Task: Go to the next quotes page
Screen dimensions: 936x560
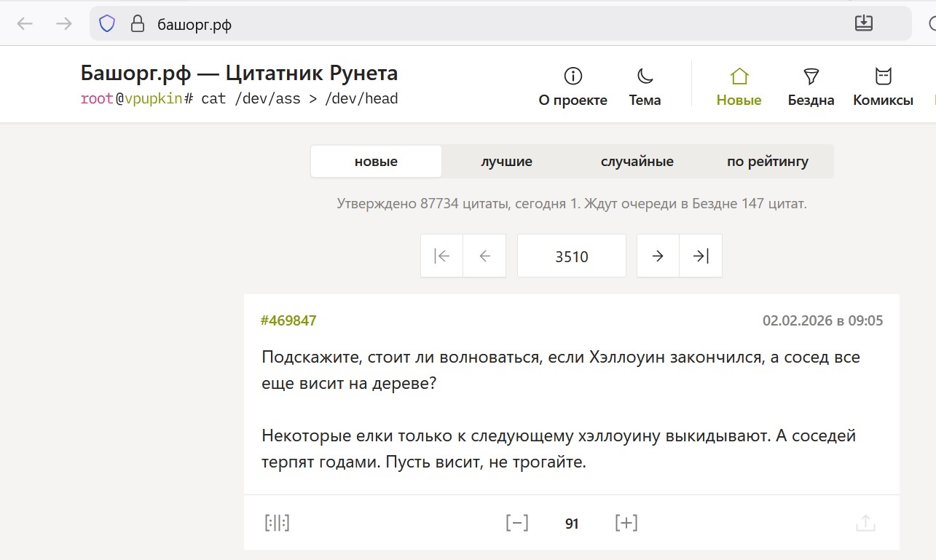Action: 658,256
